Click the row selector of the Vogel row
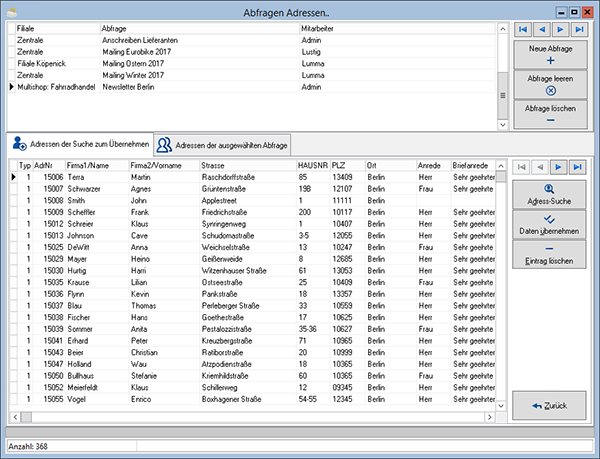The image size is (600, 459). [x=13, y=399]
